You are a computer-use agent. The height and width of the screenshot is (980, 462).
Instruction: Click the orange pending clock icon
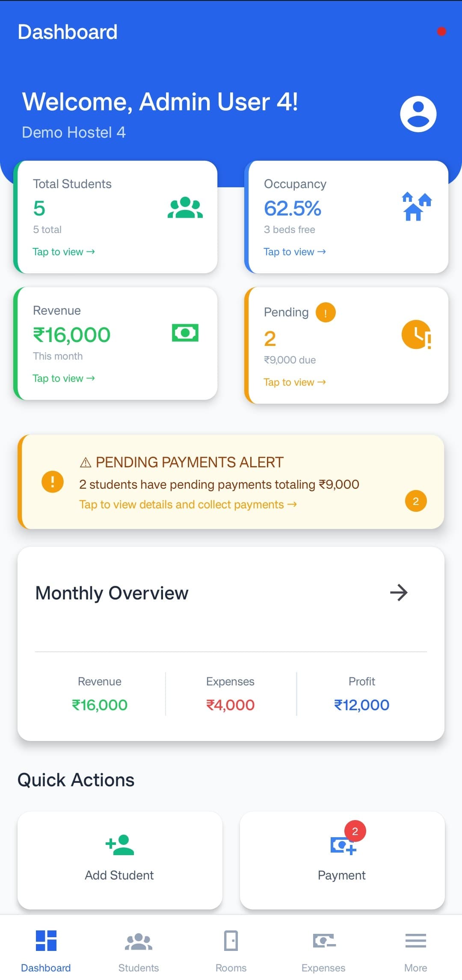point(415,337)
